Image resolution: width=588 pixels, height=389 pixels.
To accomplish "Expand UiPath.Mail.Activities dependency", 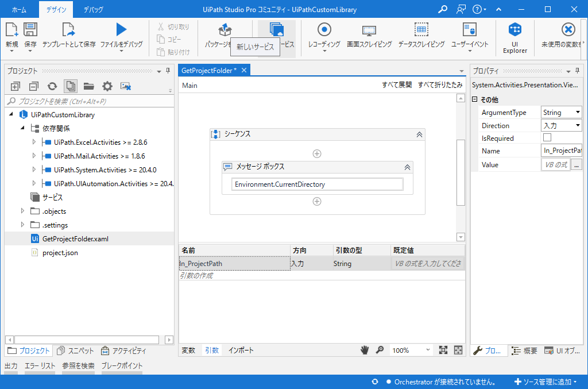I will [34, 156].
